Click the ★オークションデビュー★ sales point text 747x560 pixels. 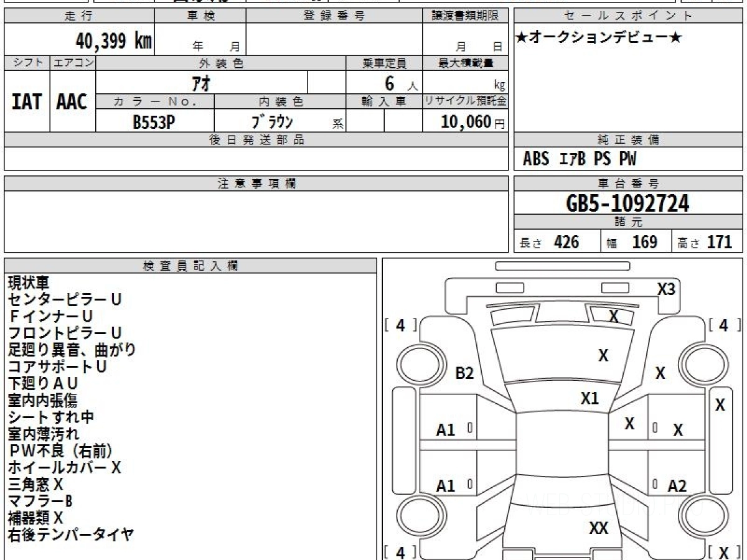[x=599, y=38]
